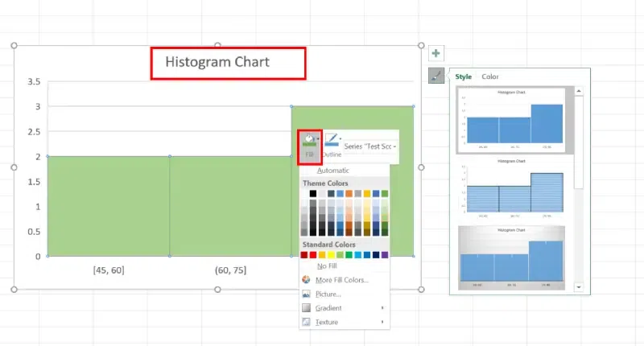
Task: Click the Outline pen icon
Action: click(332, 139)
